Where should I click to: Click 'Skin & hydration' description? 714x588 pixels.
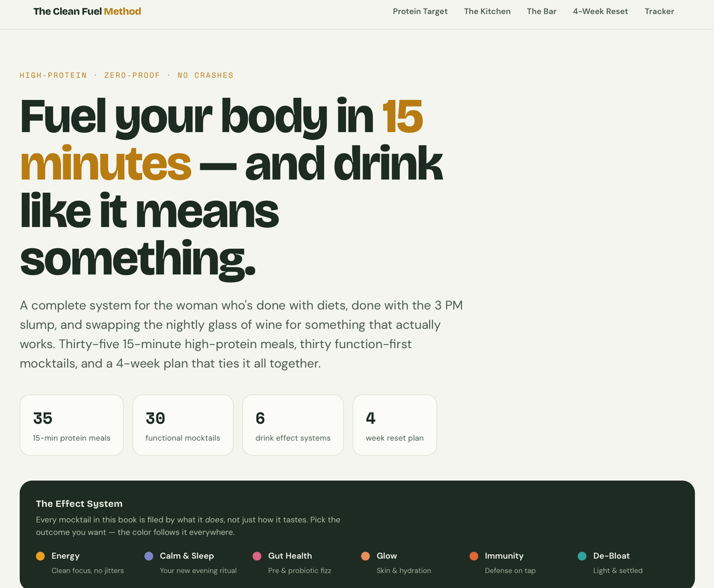click(x=404, y=570)
